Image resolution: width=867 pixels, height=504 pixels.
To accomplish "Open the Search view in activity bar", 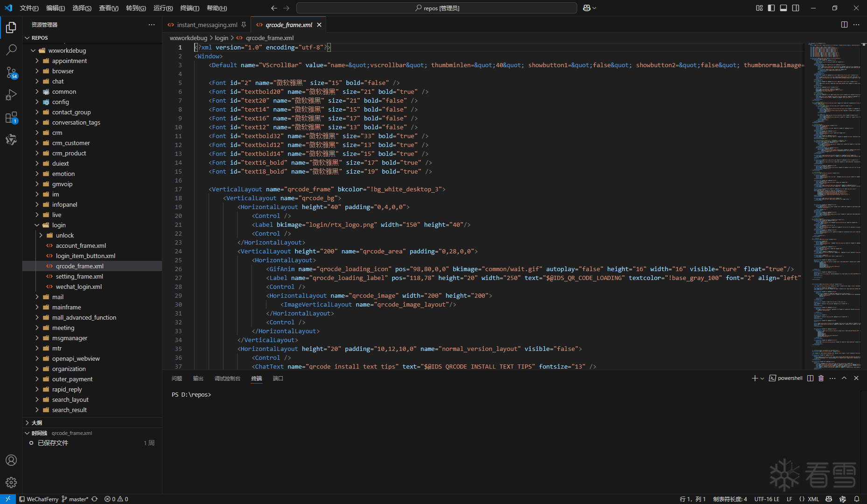I will [11, 49].
